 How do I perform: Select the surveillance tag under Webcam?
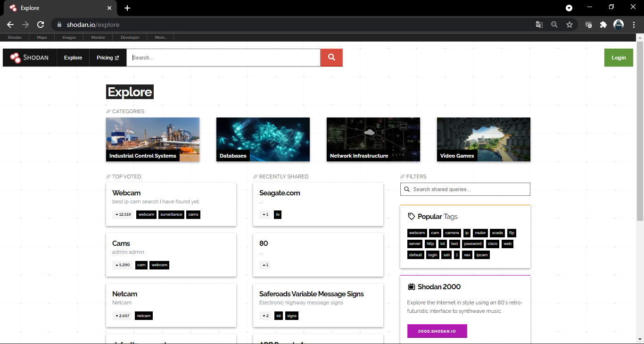tap(171, 214)
